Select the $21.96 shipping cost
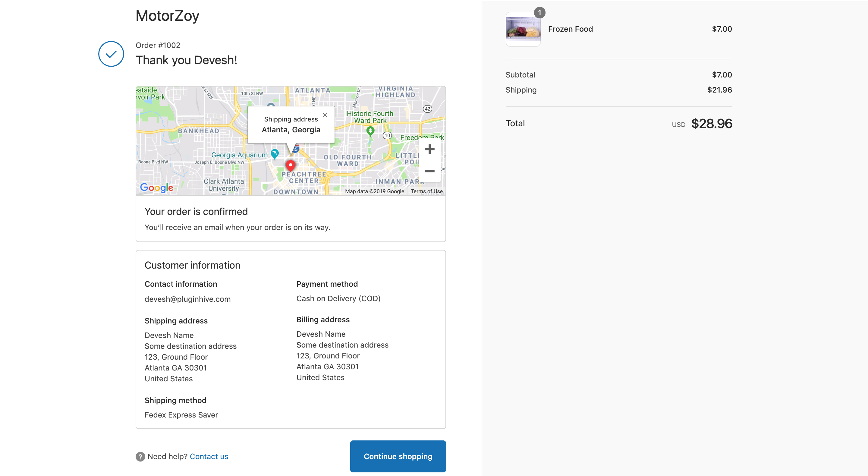Screen dimensions: 868x476 click(719, 90)
